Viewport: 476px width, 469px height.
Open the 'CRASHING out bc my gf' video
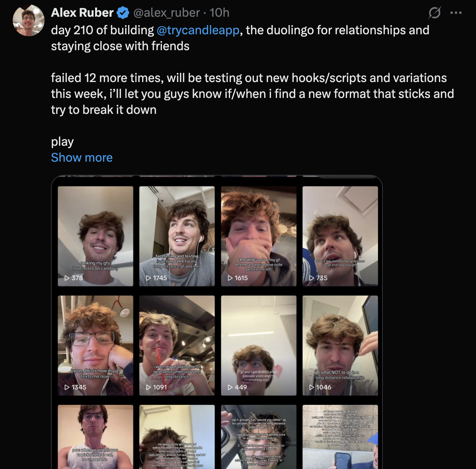click(x=259, y=236)
